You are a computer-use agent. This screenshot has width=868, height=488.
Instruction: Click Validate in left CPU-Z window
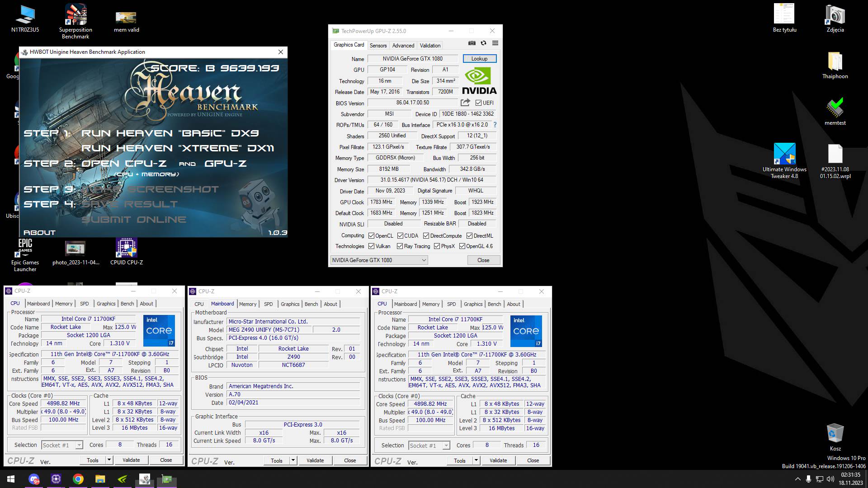(x=131, y=460)
